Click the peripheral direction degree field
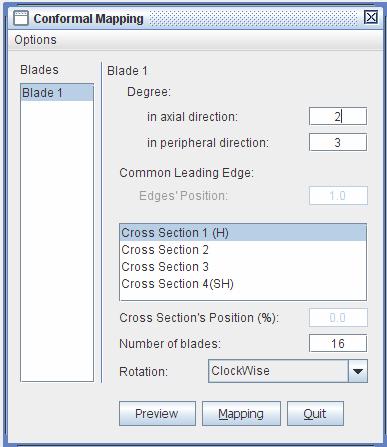The width and height of the screenshot is (387, 447). (x=338, y=142)
